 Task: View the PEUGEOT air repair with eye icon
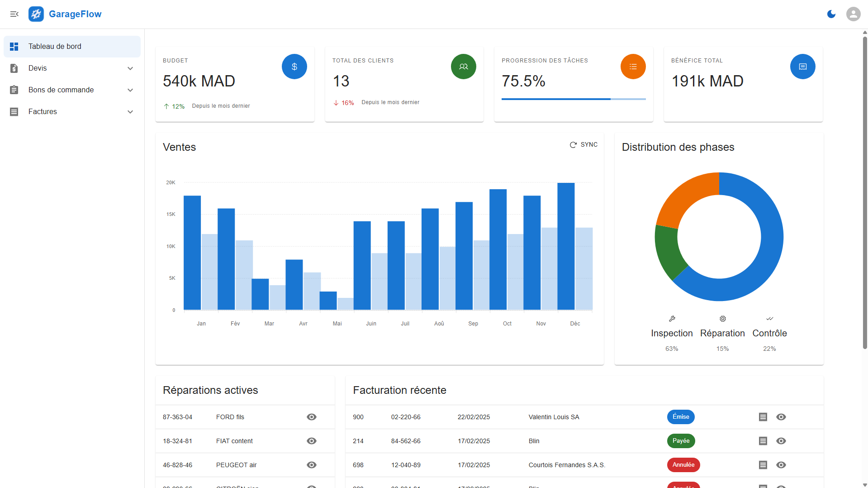pyautogui.click(x=311, y=465)
